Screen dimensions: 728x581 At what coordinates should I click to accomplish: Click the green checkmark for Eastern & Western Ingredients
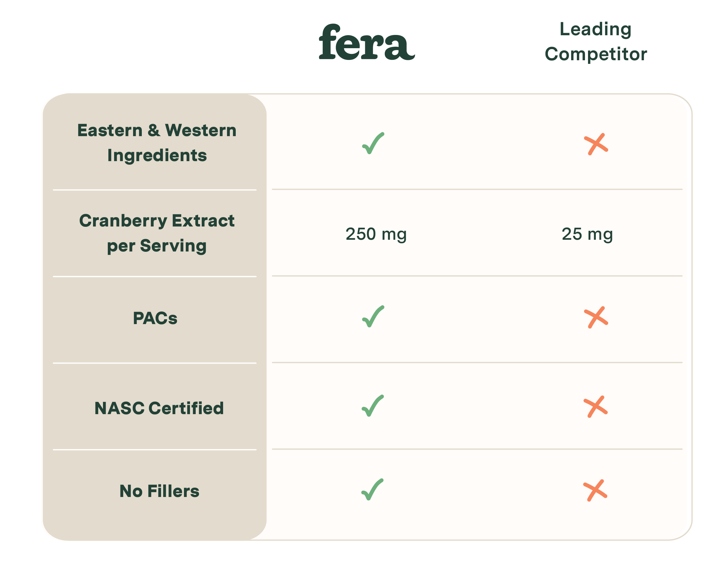click(x=373, y=144)
